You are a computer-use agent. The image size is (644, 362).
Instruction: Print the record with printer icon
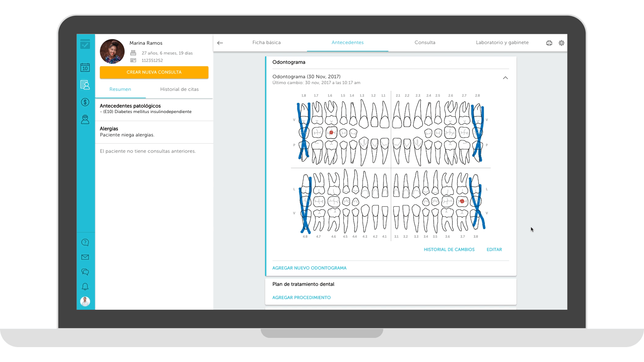(549, 43)
